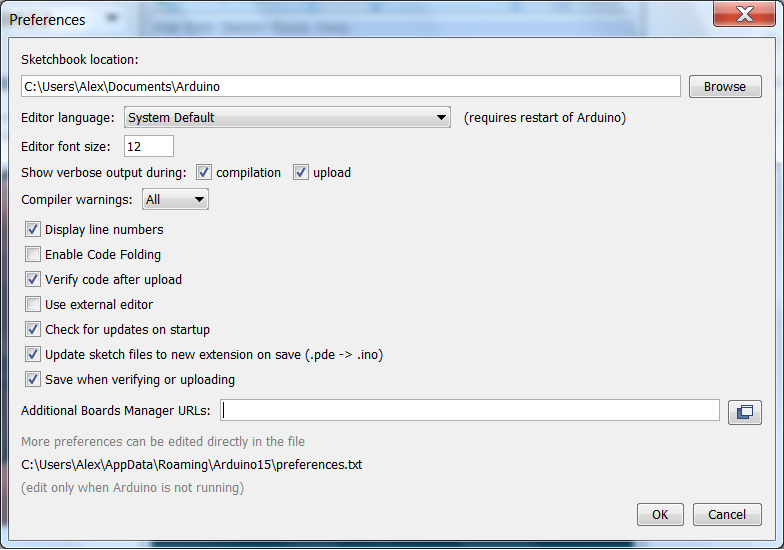The width and height of the screenshot is (784, 550).
Task: Uncheck verbose output during upload
Action: [x=300, y=172]
